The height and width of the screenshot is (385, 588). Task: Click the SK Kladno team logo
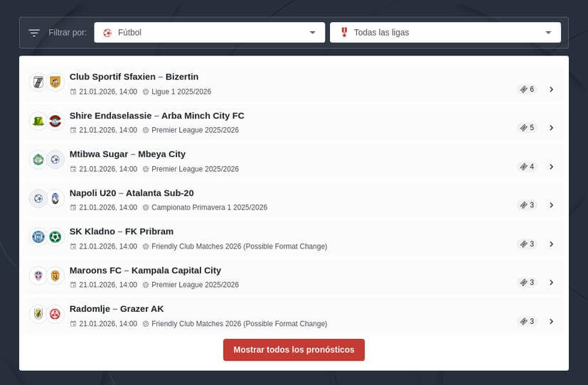coord(38,237)
